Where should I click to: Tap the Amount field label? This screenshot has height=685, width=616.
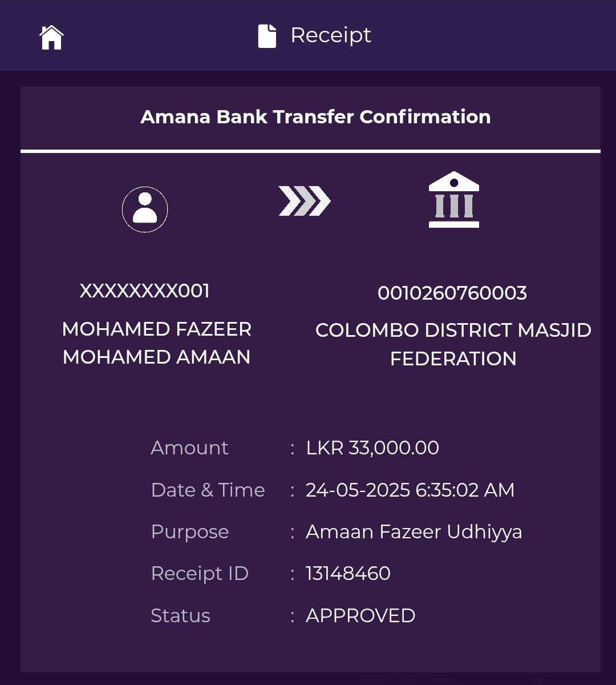[189, 448]
